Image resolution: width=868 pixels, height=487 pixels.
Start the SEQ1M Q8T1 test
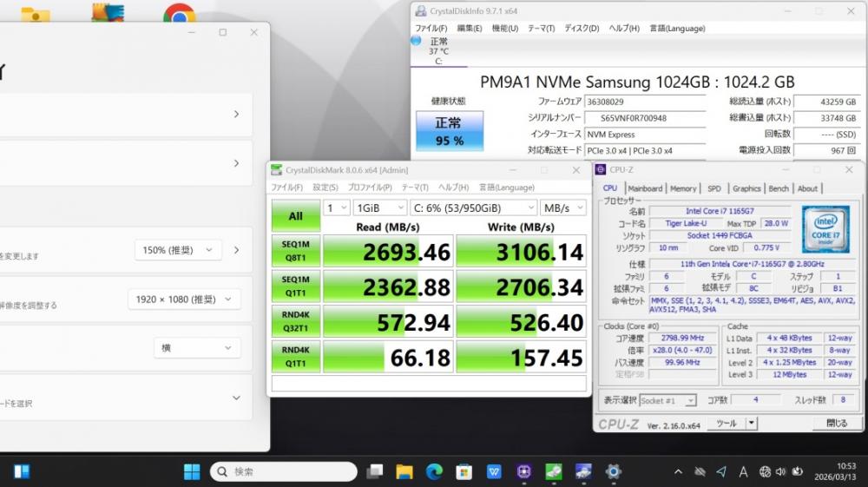pos(296,251)
